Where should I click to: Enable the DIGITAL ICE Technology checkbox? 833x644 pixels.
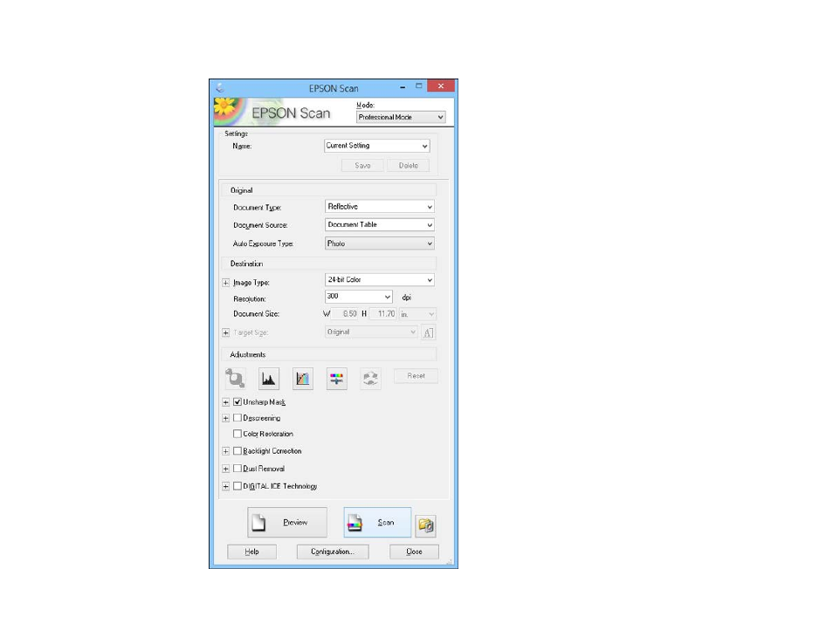tap(238, 486)
